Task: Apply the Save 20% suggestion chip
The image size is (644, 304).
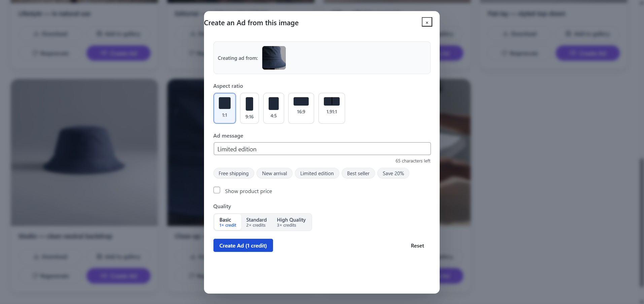Action: point(393,174)
